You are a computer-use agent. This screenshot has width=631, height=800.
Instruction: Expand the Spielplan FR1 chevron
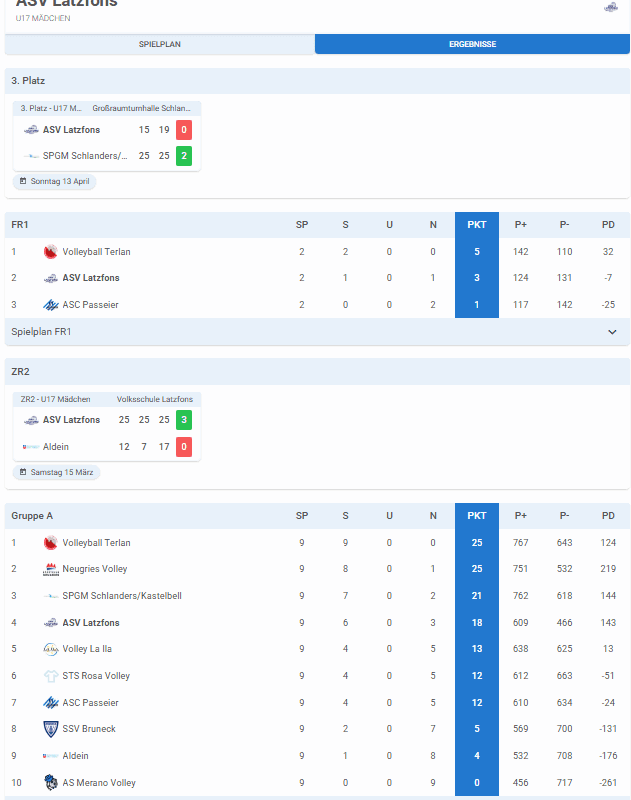pos(612,332)
